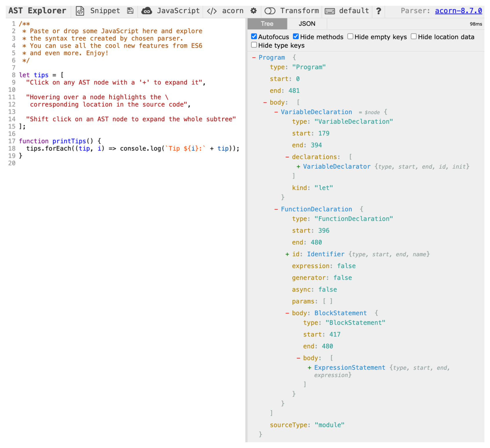Image resolution: width=490 pixels, height=448 pixels.
Task: Click the splitter between editor and tree
Action: pyautogui.click(x=246, y=230)
